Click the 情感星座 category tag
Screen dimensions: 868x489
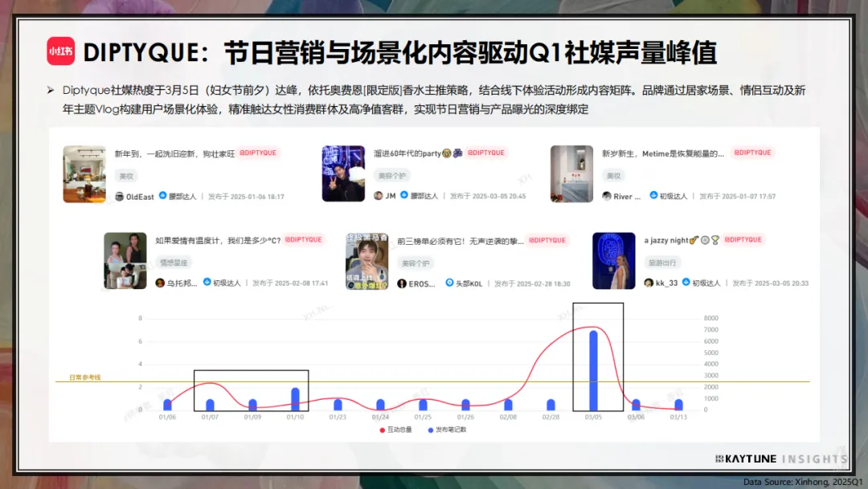click(x=174, y=263)
